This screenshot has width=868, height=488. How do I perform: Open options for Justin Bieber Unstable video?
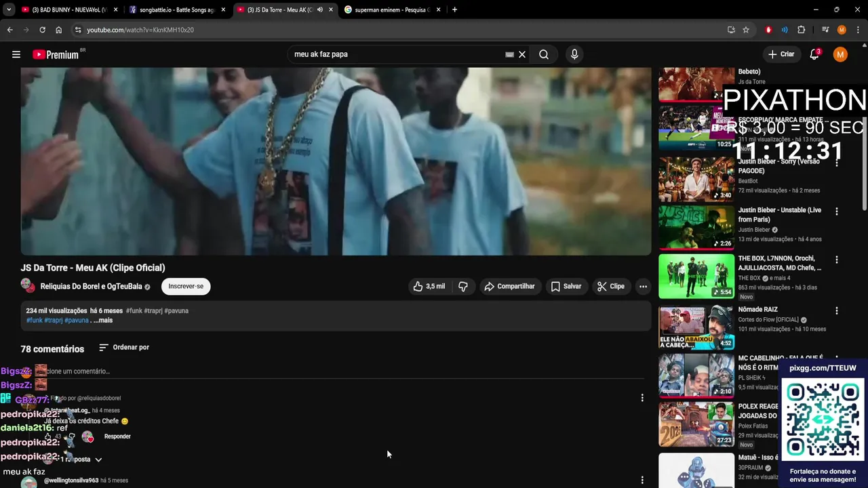coord(836,211)
